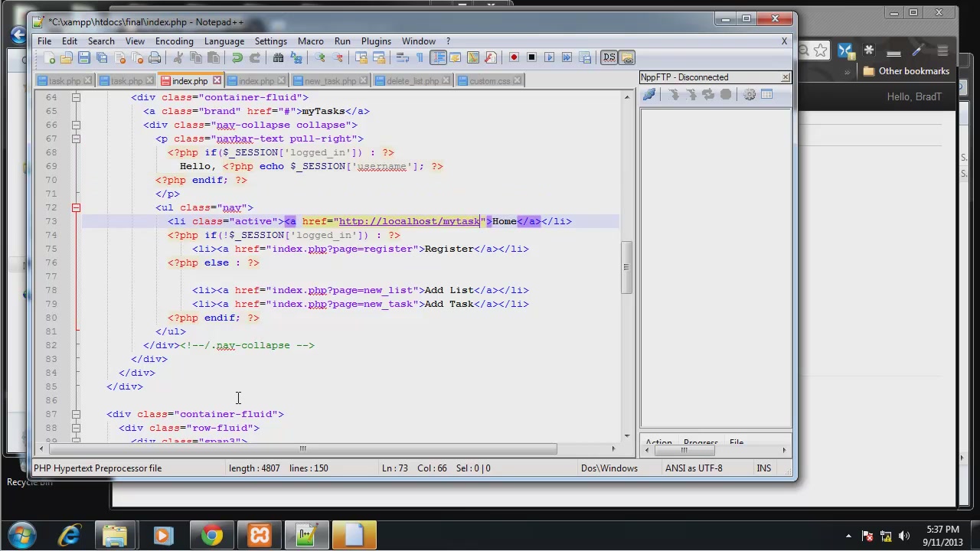Expand Chrome bookmarks overflow chevron

[848, 71]
